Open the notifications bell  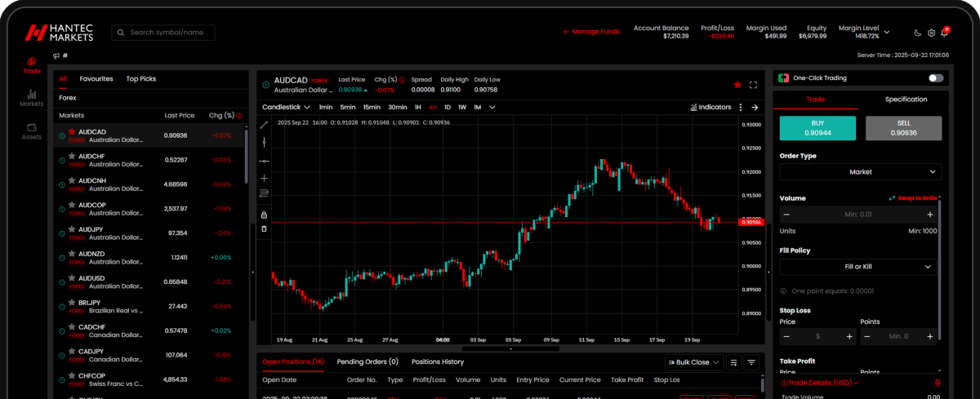point(945,33)
